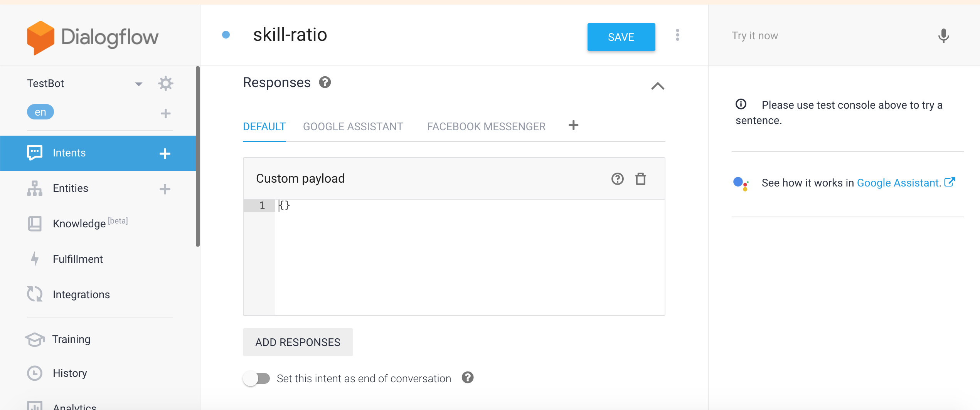Open help for end of conversation
The width and height of the screenshot is (980, 410).
tap(467, 378)
